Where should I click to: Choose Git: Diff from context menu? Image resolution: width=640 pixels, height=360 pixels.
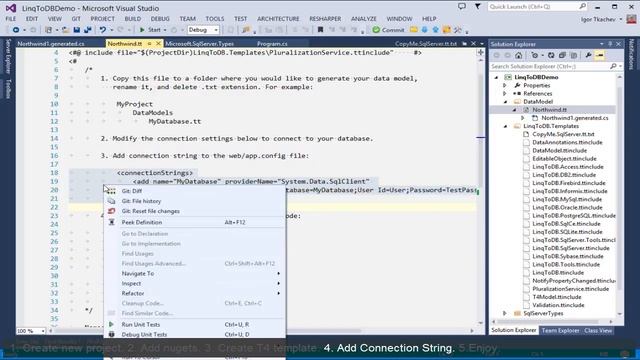[x=195, y=191]
